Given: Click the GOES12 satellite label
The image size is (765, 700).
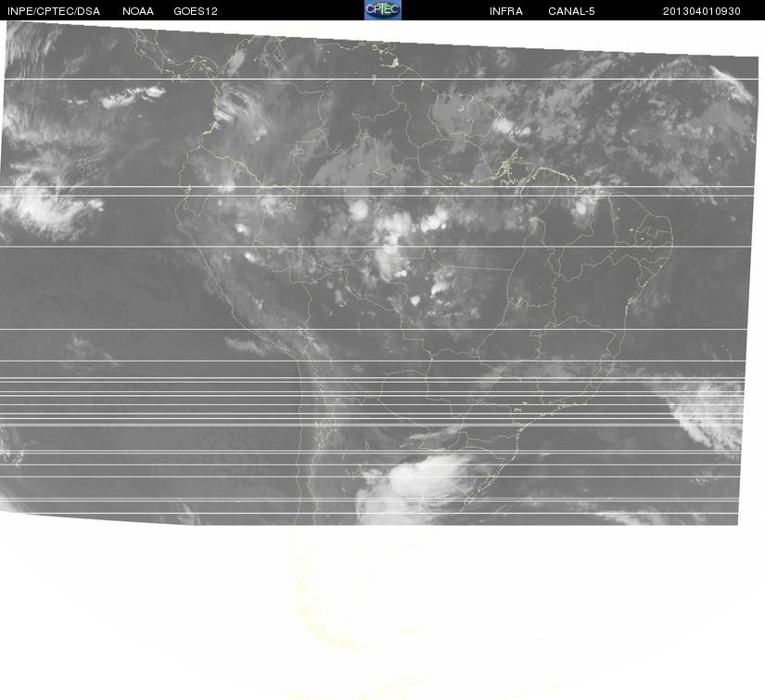Looking at the screenshot, I should 196,11.
